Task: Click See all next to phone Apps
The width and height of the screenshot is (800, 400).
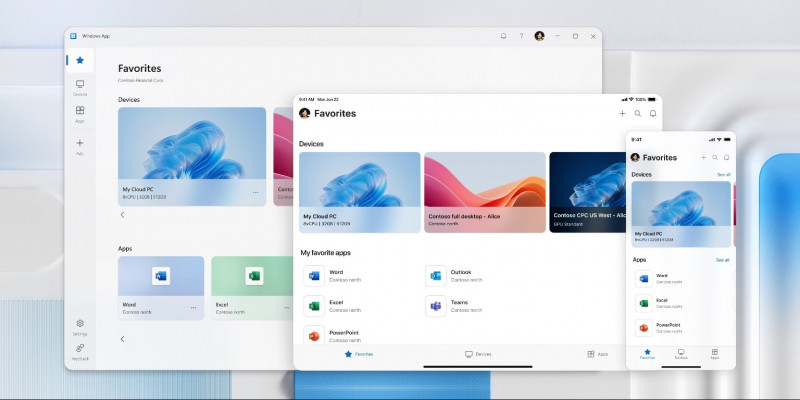Action: tap(722, 260)
